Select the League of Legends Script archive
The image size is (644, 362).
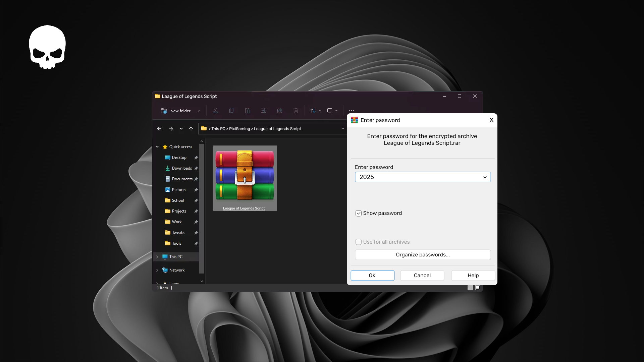click(x=245, y=178)
